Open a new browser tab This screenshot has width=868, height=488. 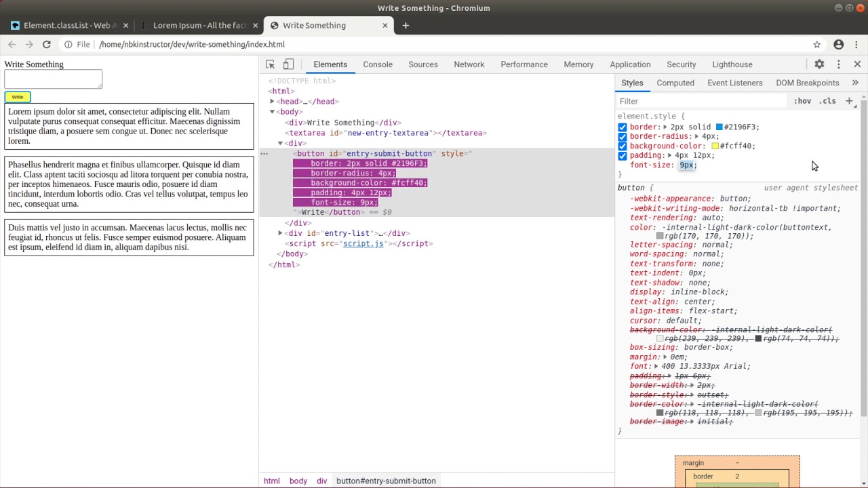point(406,25)
